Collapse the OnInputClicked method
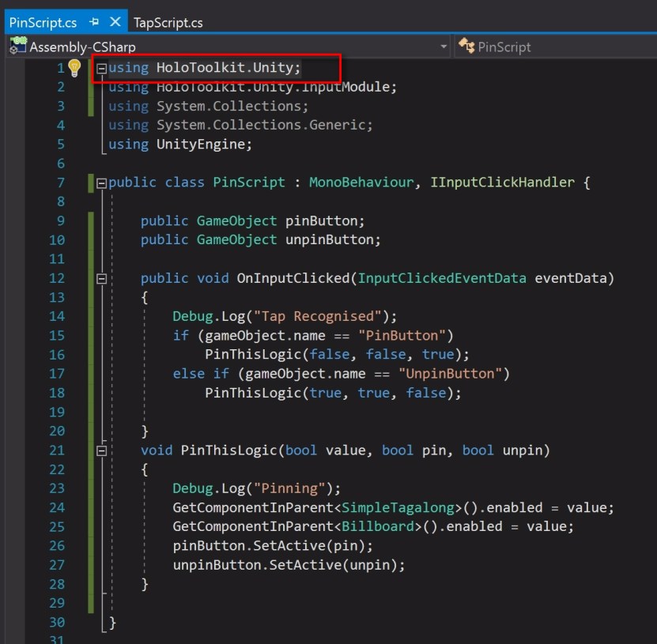 101,278
